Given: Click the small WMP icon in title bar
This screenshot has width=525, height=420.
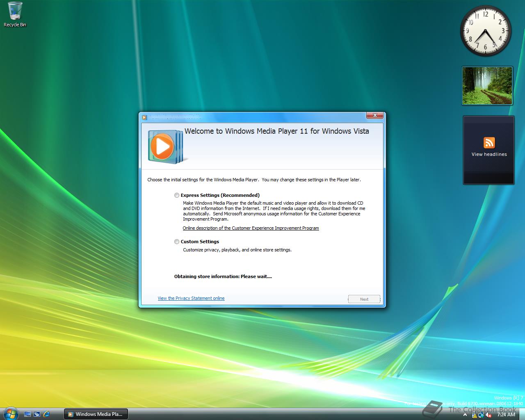Looking at the screenshot, I should click(x=144, y=117).
